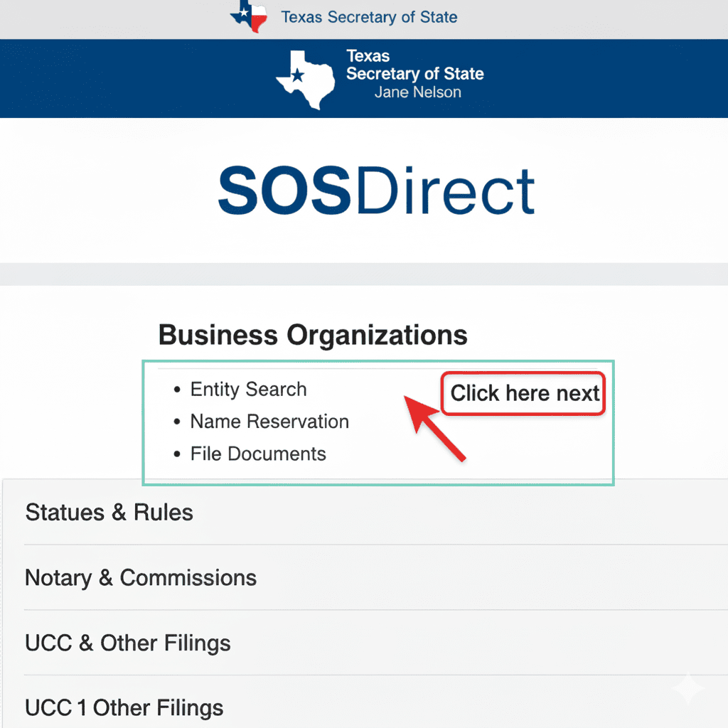Open the Texas Secretary of State top link

pos(369,17)
